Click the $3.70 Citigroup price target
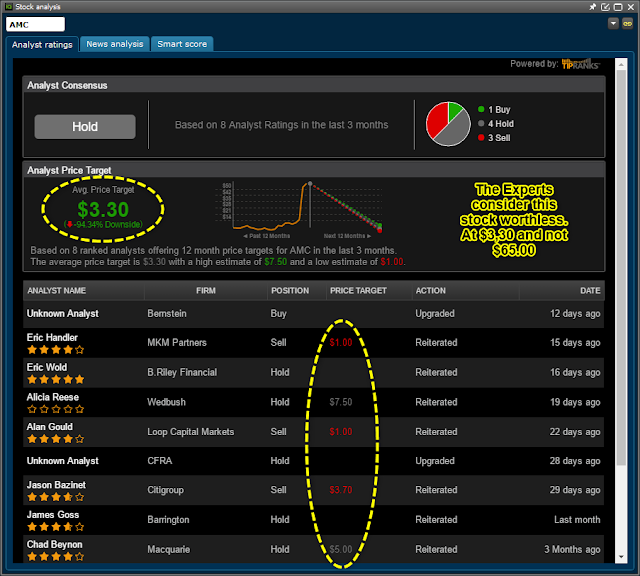 pyautogui.click(x=341, y=490)
